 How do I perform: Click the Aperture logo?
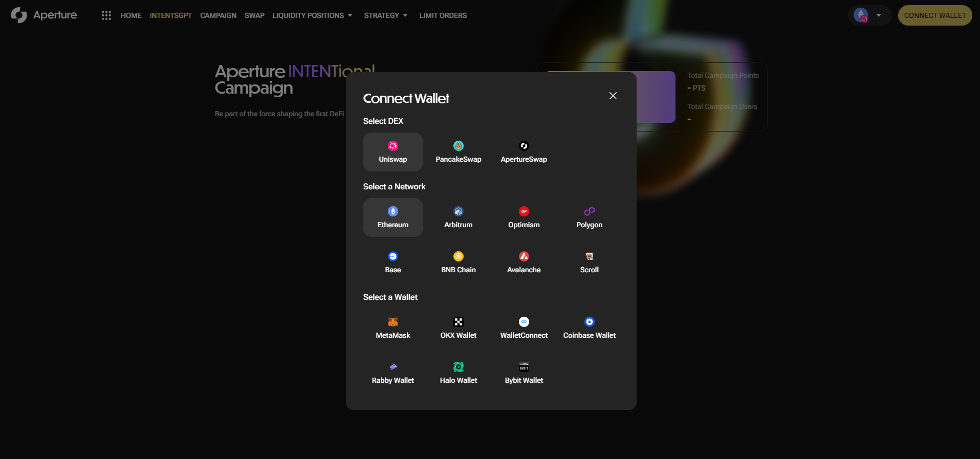pyautogui.click(x=44, y=15)
